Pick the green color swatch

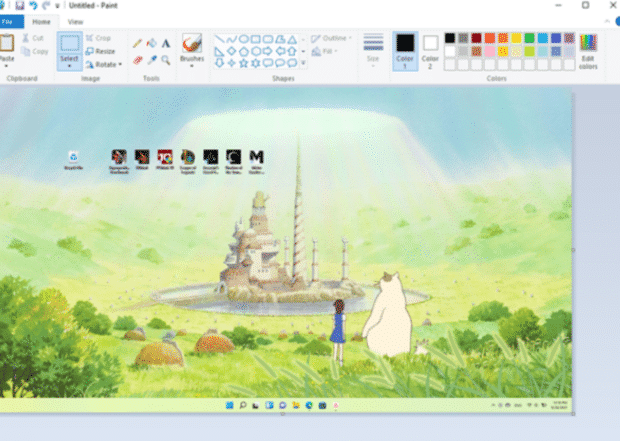(529, 38)
